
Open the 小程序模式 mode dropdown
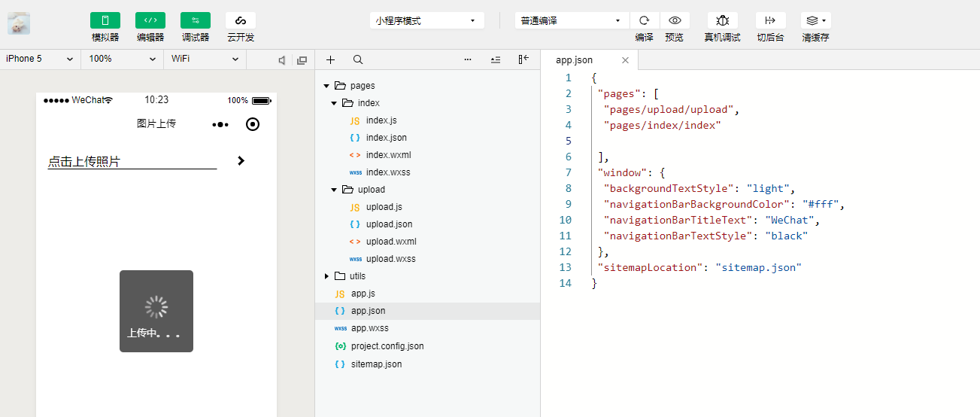(427, 20)
